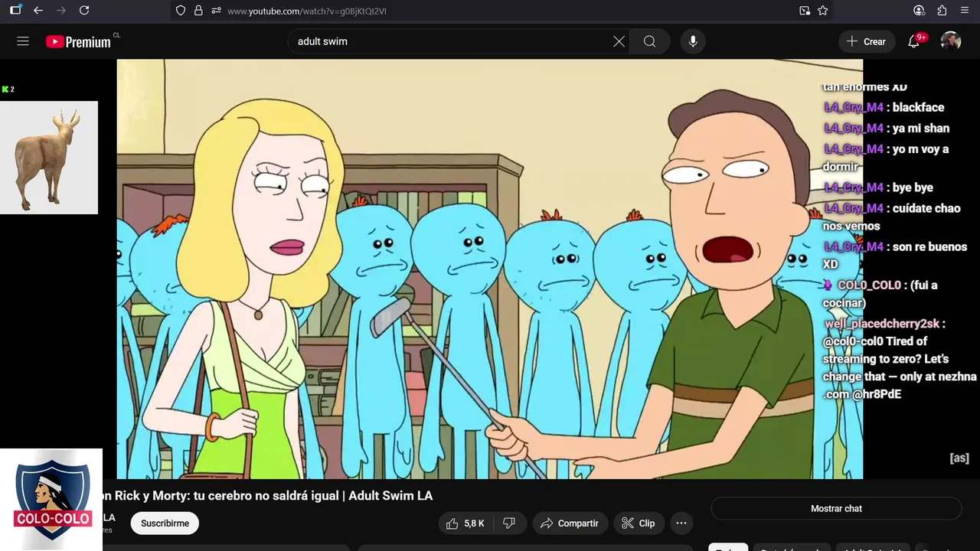Image resolution: width=980 pixels, height=551 pixels.
Task: Open more actions three-dot menu
Action: coord(681,523)
